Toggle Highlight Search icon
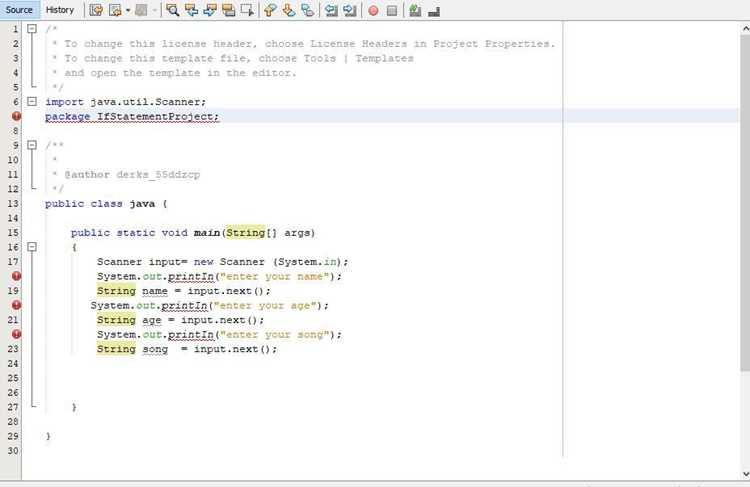The width and height of the screenshot is (750, 487). [229, 11]
